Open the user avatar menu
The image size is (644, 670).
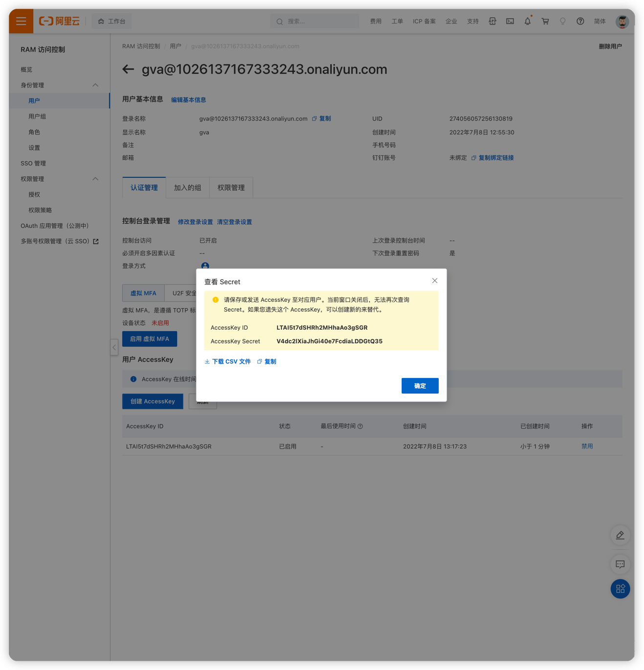(x=622, y=21)
